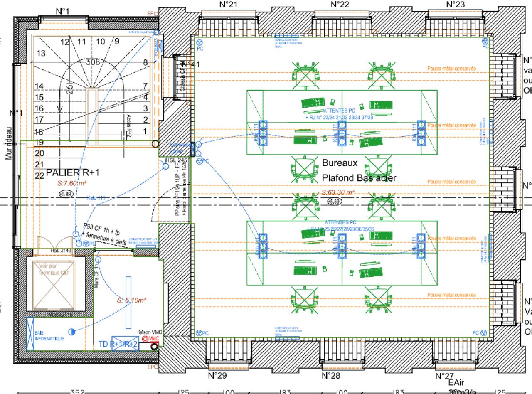The height and width of the screenshot is (394, 532).
Task: Click the TD R+1/R+2 electrical panel box
Action: [124, 343]
